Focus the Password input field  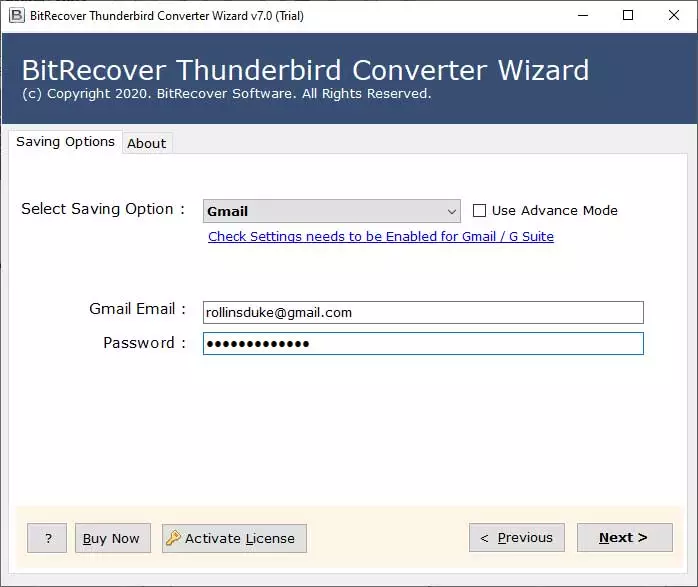click(x=423, y=344)
